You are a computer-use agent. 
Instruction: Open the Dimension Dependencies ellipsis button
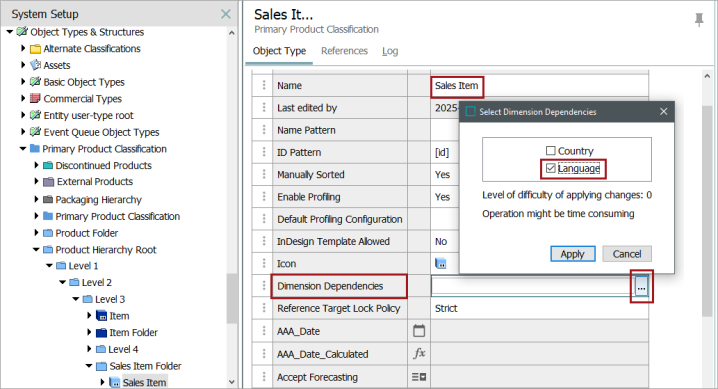641,286
